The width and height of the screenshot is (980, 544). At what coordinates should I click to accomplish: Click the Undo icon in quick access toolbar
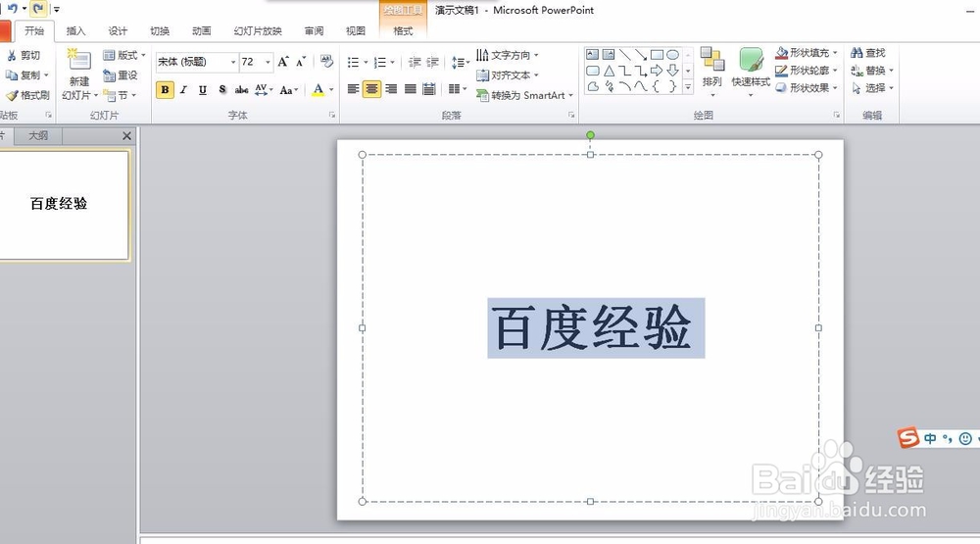[x=13, y=8]
